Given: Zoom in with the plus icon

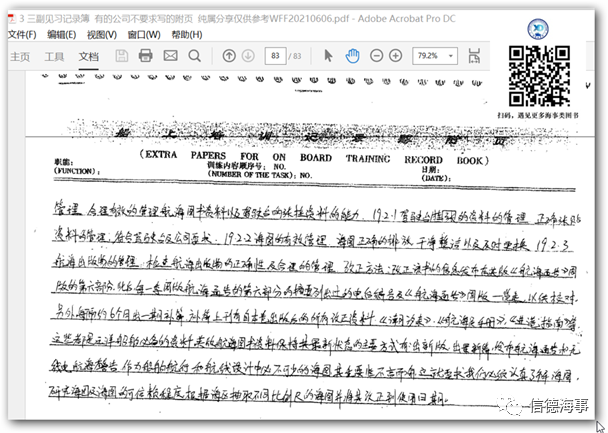Looking at the screenshot, I should 396,56.
